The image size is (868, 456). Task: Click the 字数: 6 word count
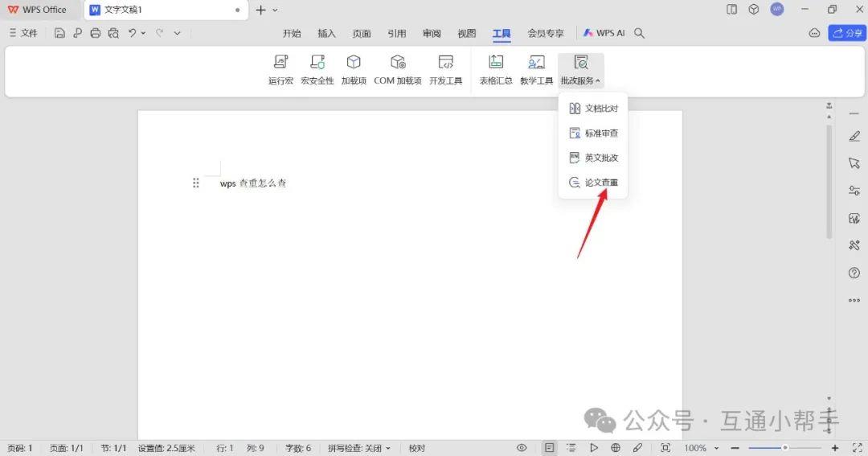298,448
